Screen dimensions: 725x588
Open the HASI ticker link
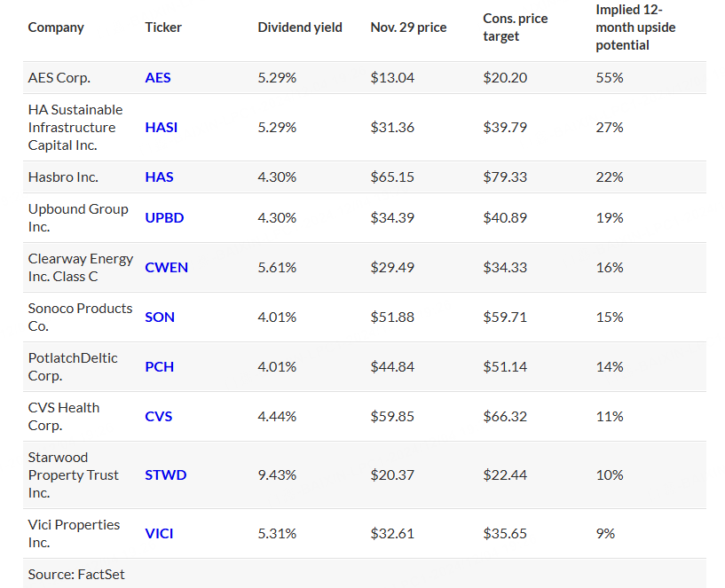pos(161,128)
